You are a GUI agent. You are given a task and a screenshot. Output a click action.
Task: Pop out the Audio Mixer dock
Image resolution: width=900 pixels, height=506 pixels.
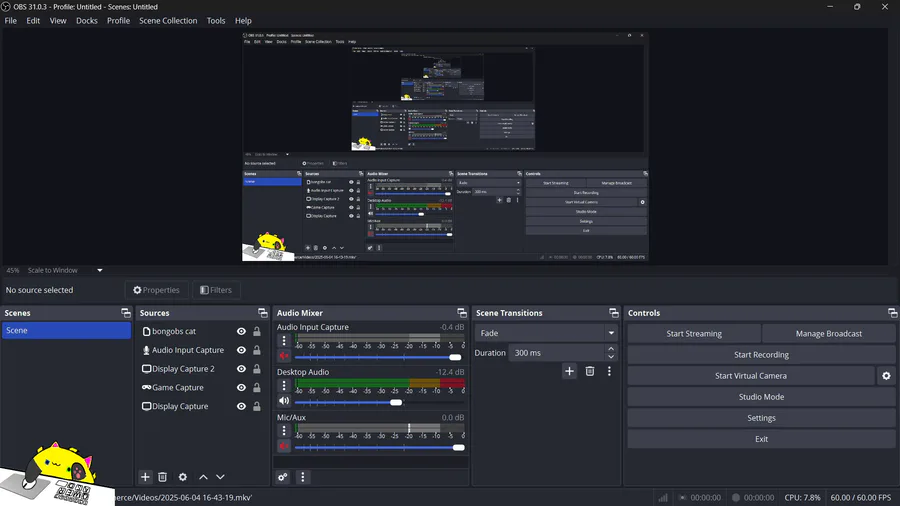coord(462,313)
